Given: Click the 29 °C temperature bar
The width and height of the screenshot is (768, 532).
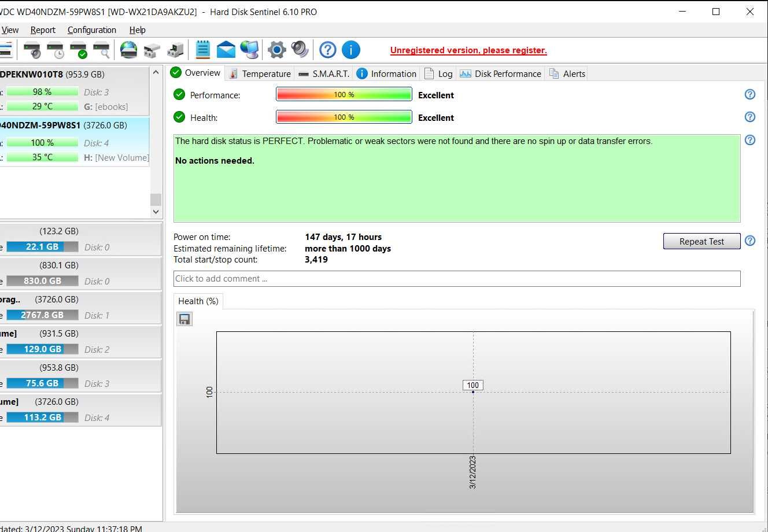Looking at the screenshot, I should 42,106.
